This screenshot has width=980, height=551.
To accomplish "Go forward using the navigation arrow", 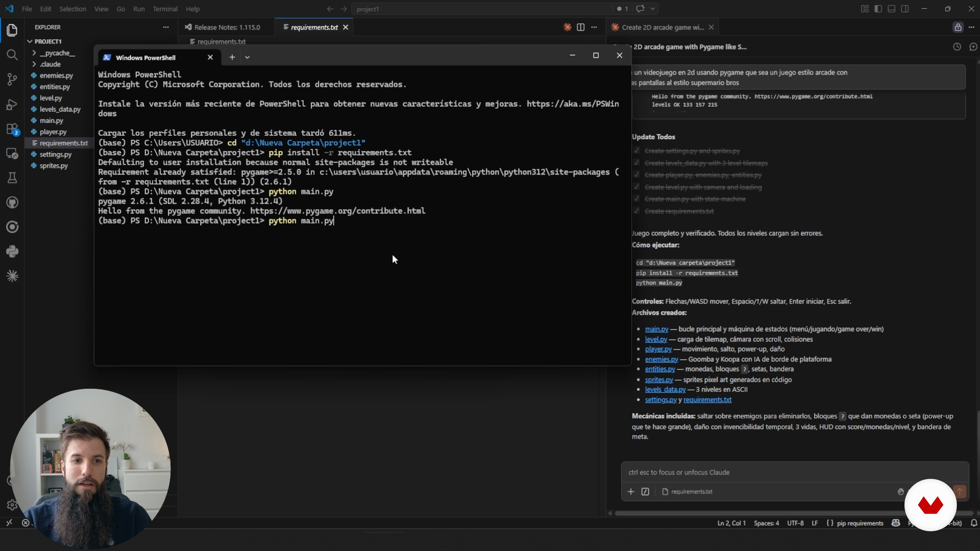I will point(344,9).
